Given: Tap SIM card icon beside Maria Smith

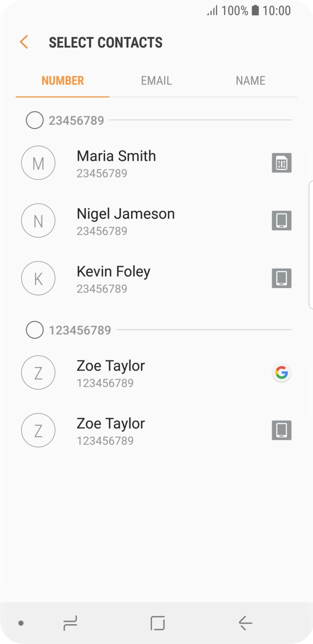Looking at the screenshot, I should point(282,163).
